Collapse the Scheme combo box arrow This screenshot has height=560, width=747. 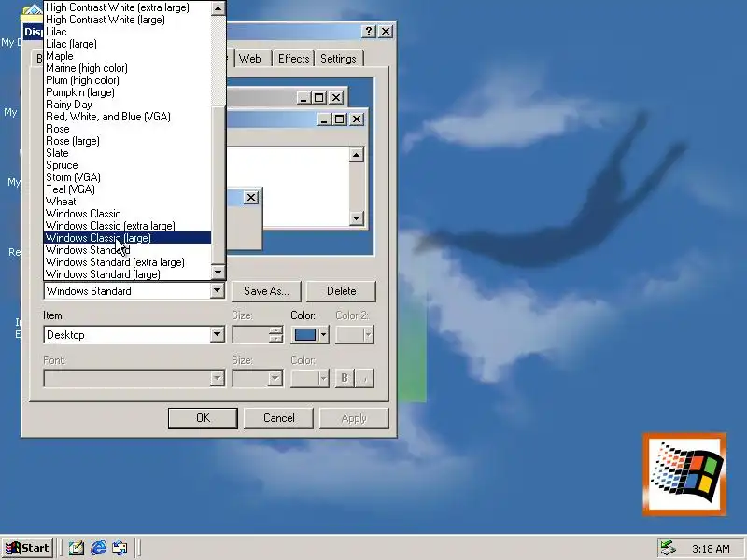pos(218,290)
